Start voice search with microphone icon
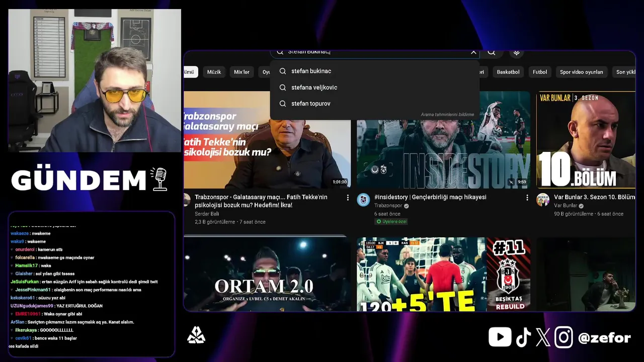This screenshot has width=644, height=362. tap(516, 52)
